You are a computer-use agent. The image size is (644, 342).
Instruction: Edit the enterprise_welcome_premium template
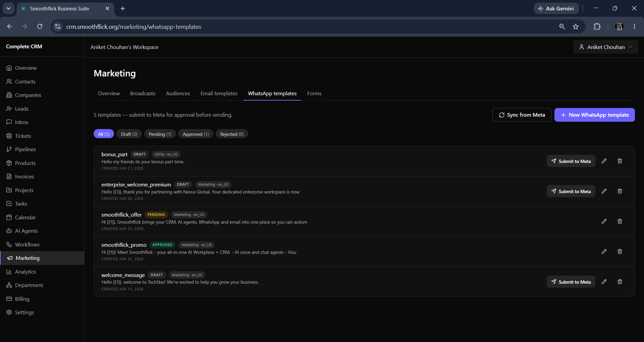pos(604,191)
